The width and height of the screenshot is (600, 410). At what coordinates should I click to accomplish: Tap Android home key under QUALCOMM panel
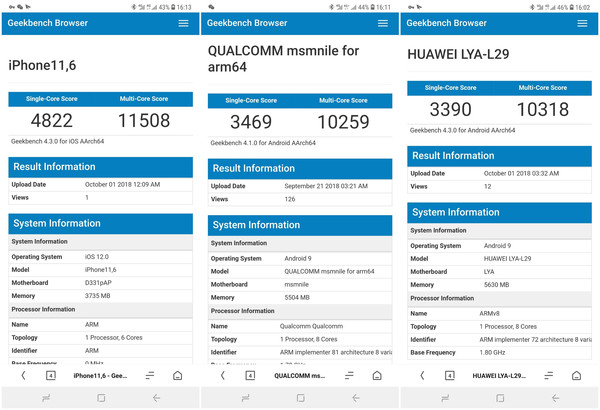[x=300, y=398]
